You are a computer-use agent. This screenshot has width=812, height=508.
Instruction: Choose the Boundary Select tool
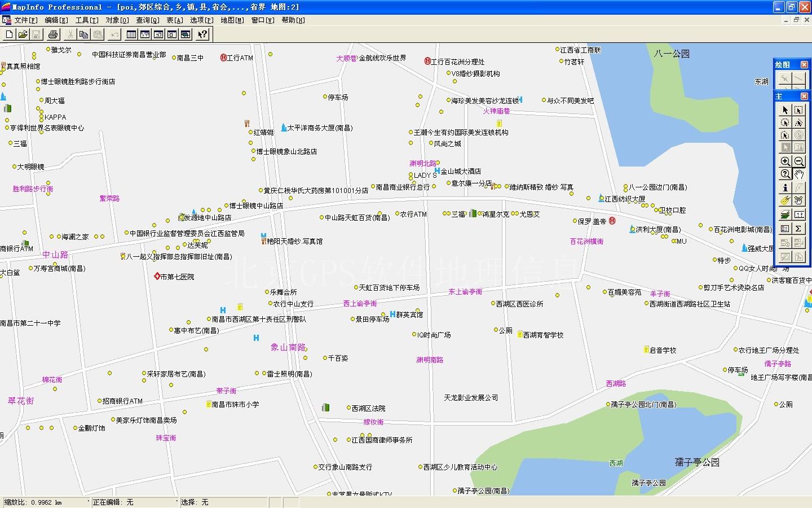[x=785, y=135]
